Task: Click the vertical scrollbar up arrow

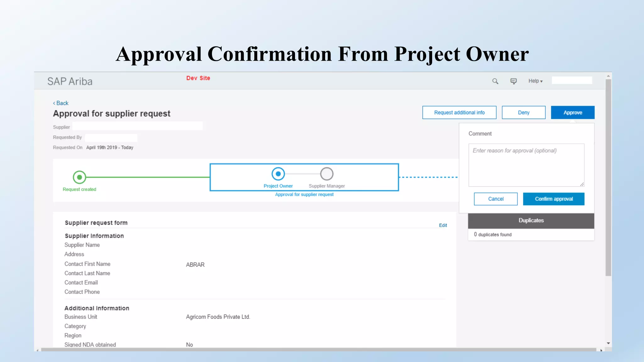Action: pos(608,76)
